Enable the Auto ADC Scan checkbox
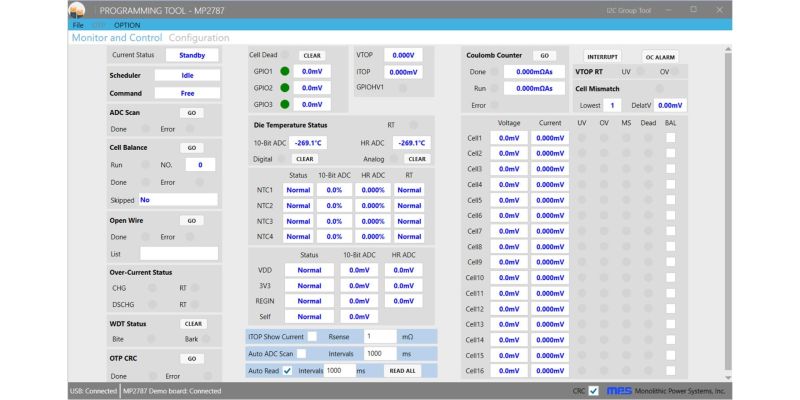Image resolution: width=800 pixels, height=400 pixels. coord(302,353)
